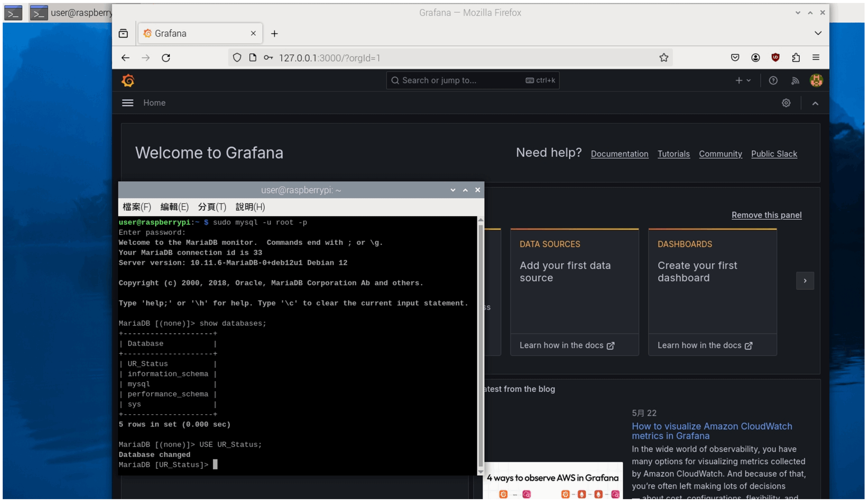
Task: Open the Grafana help question-mark icon
Action: 774,81
